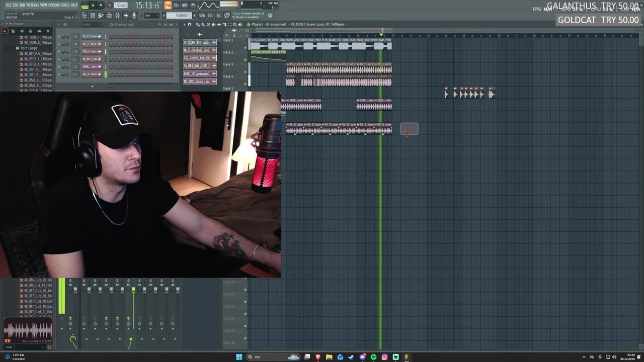The height and width of the screenshot is (362, 644).
Task: Mute Track 1 via its green dot
Action: tap(246, 47)
